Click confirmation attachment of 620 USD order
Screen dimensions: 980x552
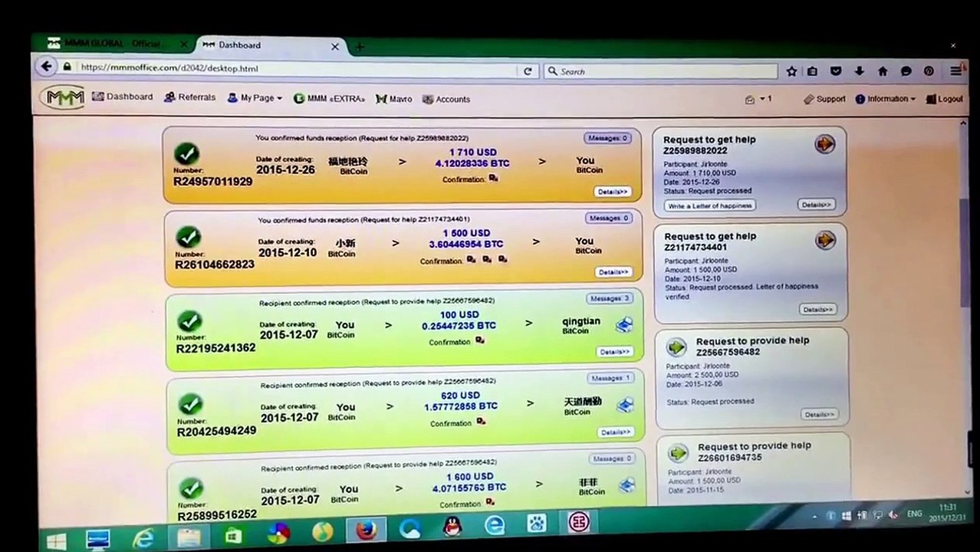(x=481, y=422)
